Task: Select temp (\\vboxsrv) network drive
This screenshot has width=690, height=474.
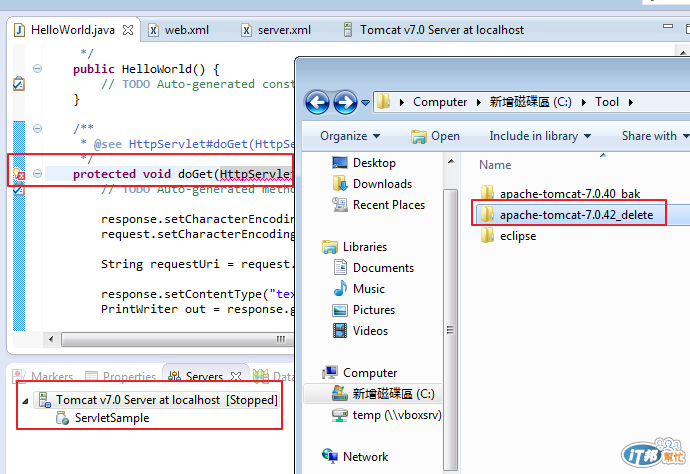Action: tap(386, 415)
